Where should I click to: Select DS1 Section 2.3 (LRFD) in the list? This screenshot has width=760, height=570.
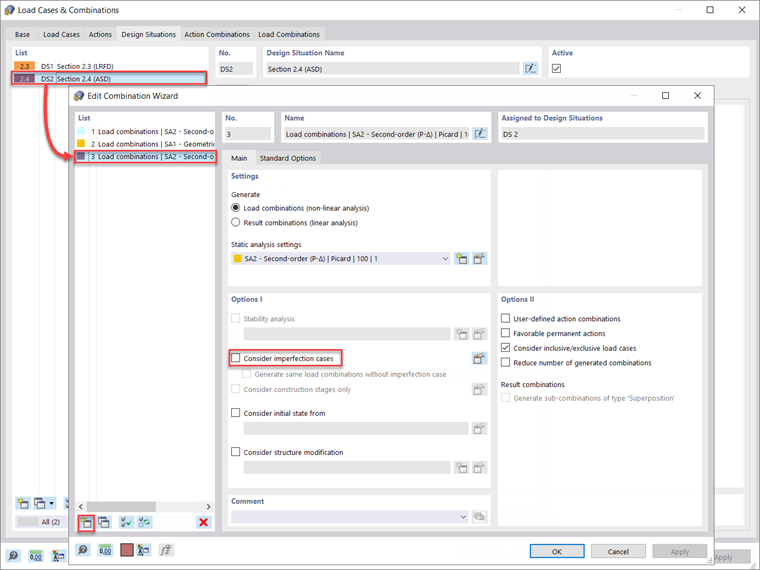[110, 66]
